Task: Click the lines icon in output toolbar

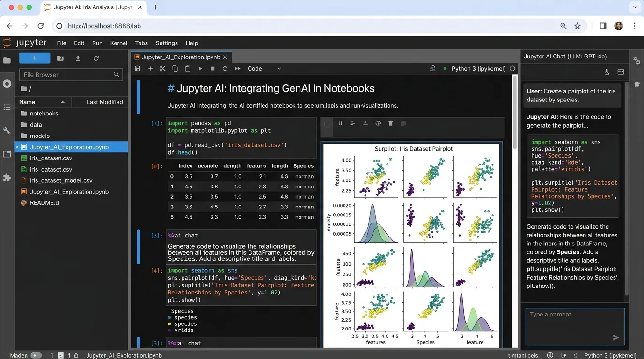Action: 353,123
